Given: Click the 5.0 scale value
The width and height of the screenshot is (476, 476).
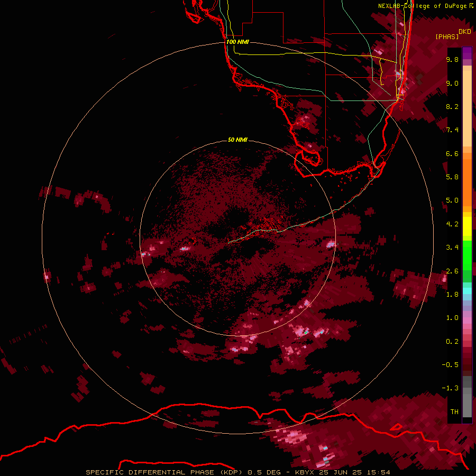Looking at the screenshot, I should [x=452, y=200].
